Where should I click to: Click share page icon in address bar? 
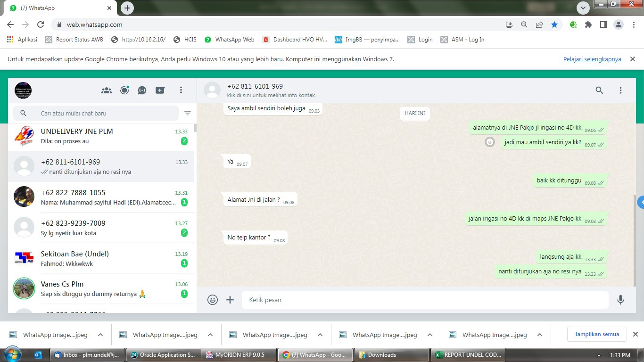539,25
